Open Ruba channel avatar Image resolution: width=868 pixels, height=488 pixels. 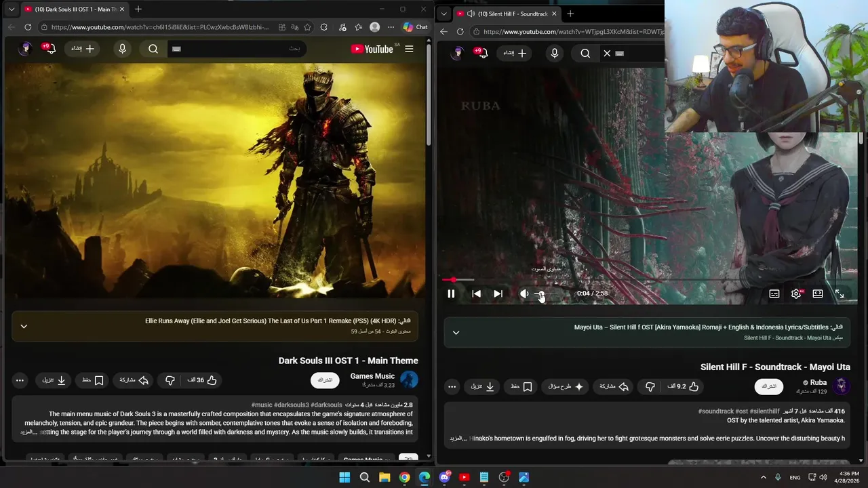841,386
